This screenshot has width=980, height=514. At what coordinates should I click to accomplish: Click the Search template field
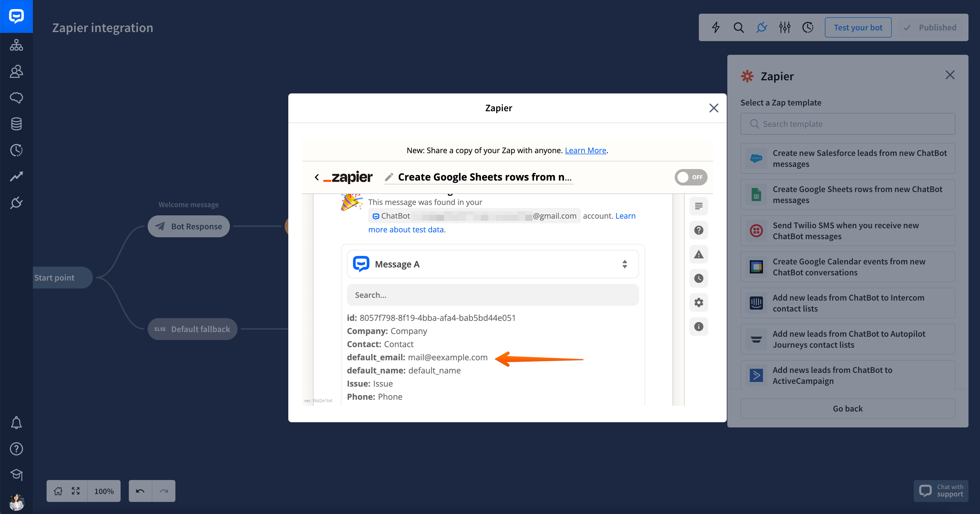[x=848, y=124]
